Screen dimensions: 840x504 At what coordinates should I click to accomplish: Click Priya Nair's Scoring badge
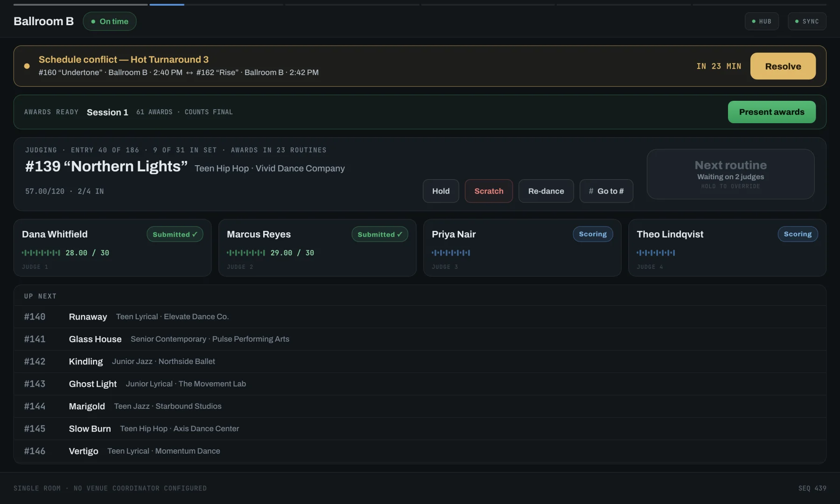click(593, 234)
